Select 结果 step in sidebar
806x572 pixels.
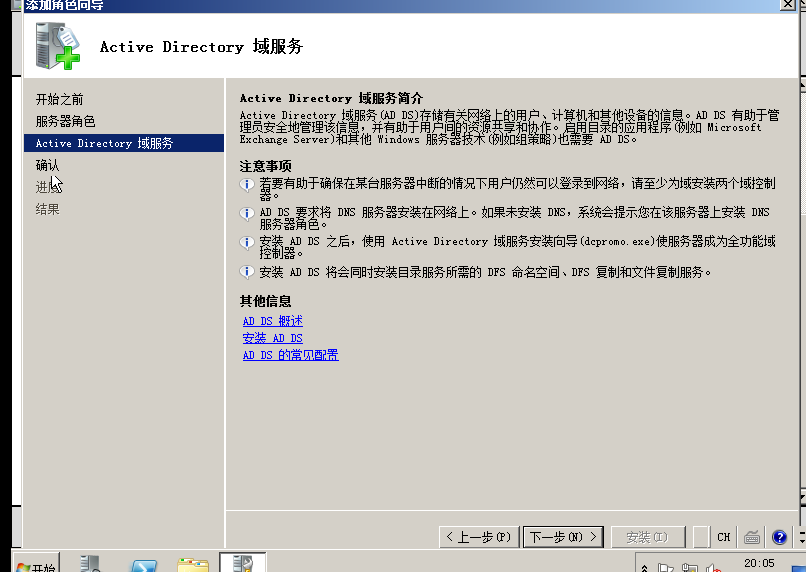tap(47, 209)
